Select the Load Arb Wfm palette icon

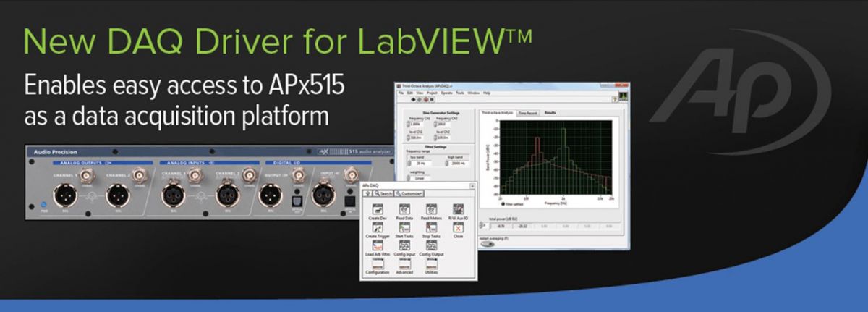(378, 245)
